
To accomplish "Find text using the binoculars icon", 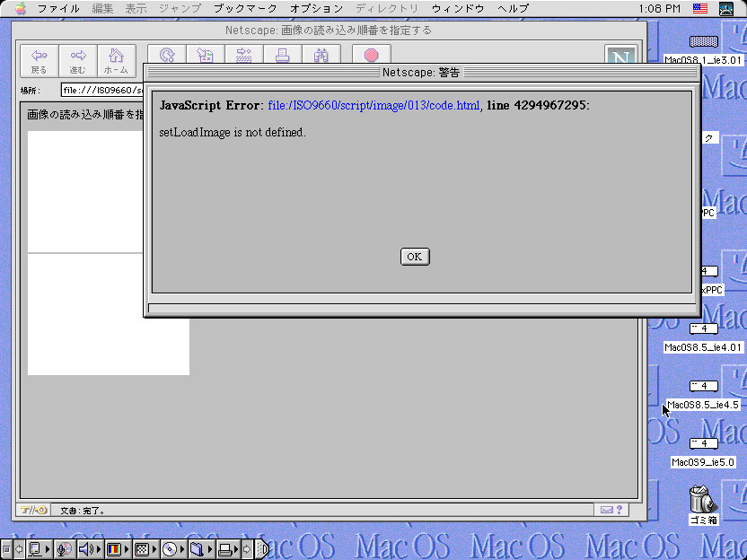I will pyautogui.click(x=321, y=55).
